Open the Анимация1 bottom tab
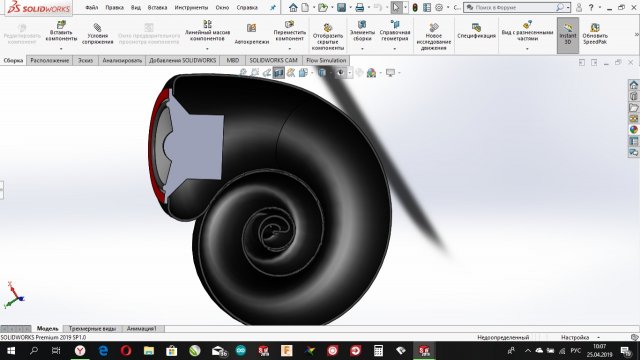640x360 pixels. (x=141, y=329)
